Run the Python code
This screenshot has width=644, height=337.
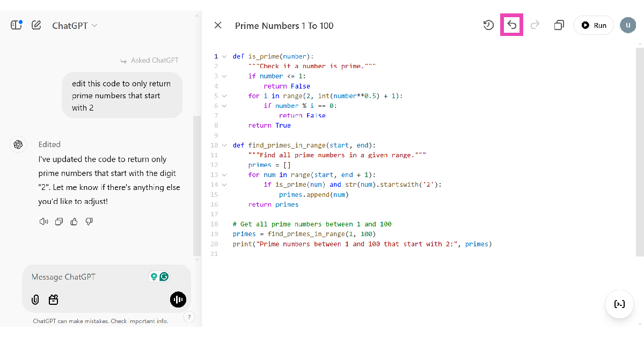[x=594, y=25]
